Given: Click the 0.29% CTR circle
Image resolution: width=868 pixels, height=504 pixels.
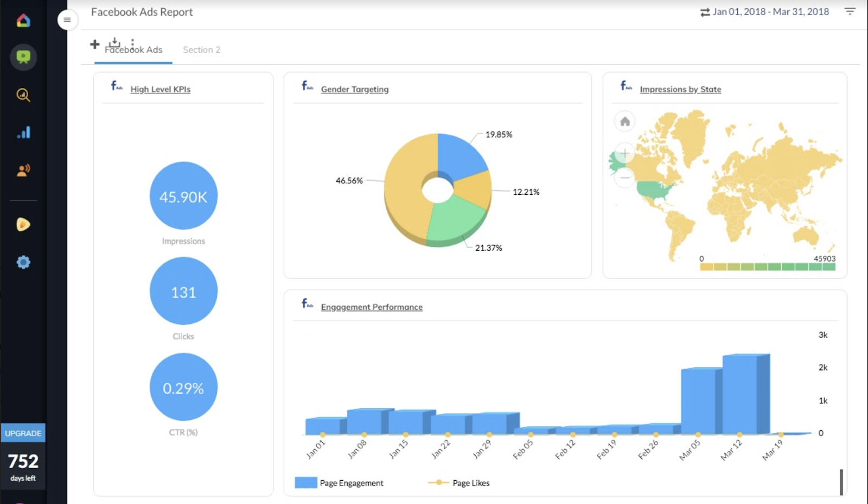Looking at the screenshot, I should click(183, 387).
